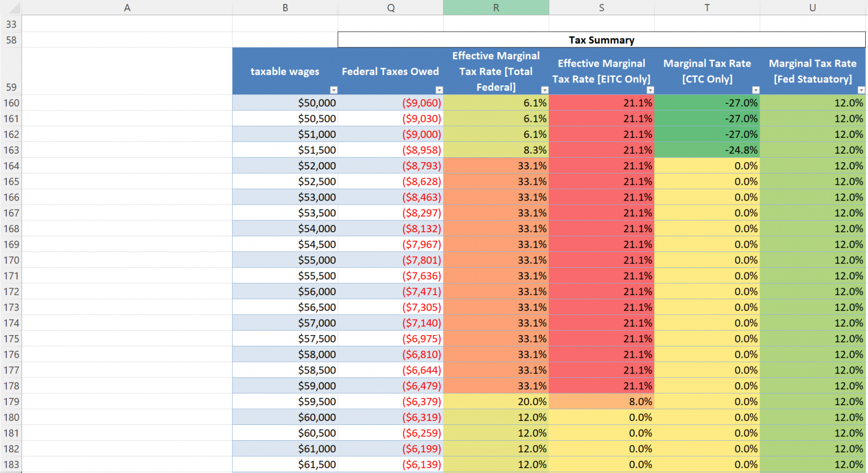Select row 160 by clicking its row number
Viewport: 868px width, 473px height.
pos(11,102)
